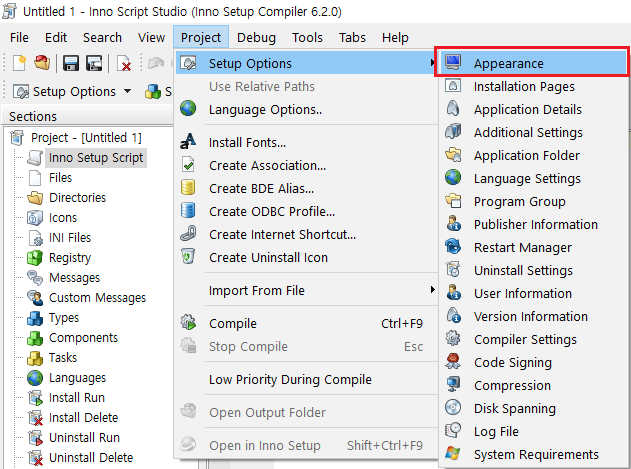Image resolution: width=631 pixels, height=469 pixels.
Task: Click the Compression icon
Action: click(x=453, y=384)
